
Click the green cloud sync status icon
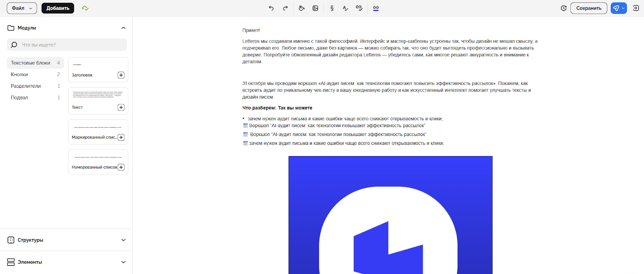85,8
